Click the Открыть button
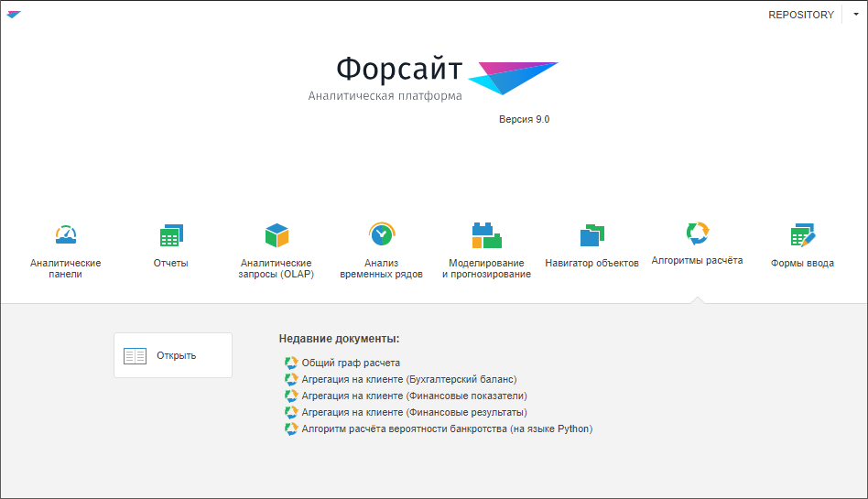 point(173,355)
